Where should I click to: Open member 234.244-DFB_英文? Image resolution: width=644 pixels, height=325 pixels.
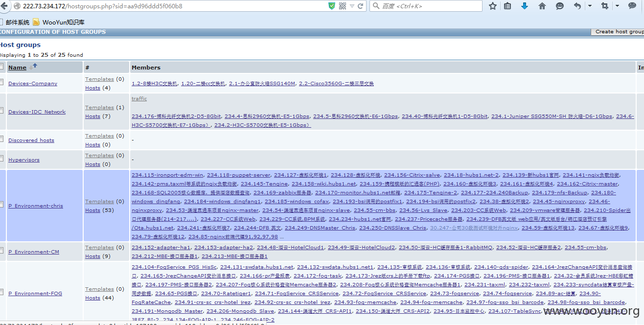point(257,228)
